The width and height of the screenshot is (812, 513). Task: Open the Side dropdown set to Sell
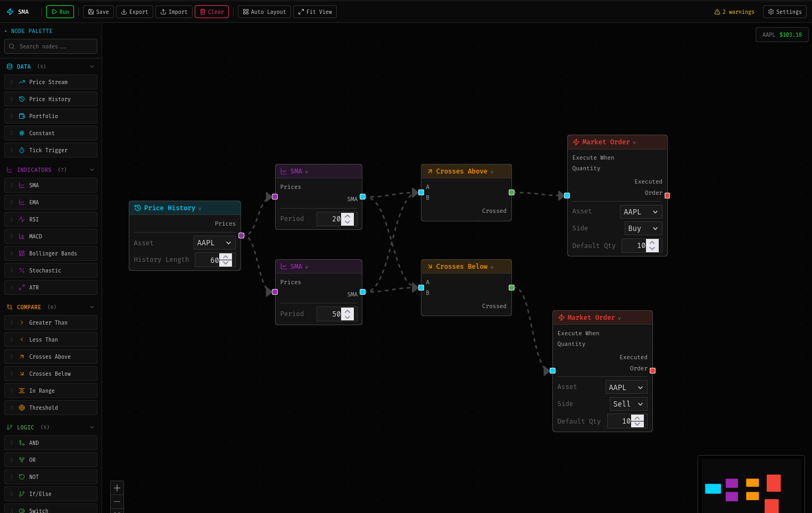tap(628, 404)
